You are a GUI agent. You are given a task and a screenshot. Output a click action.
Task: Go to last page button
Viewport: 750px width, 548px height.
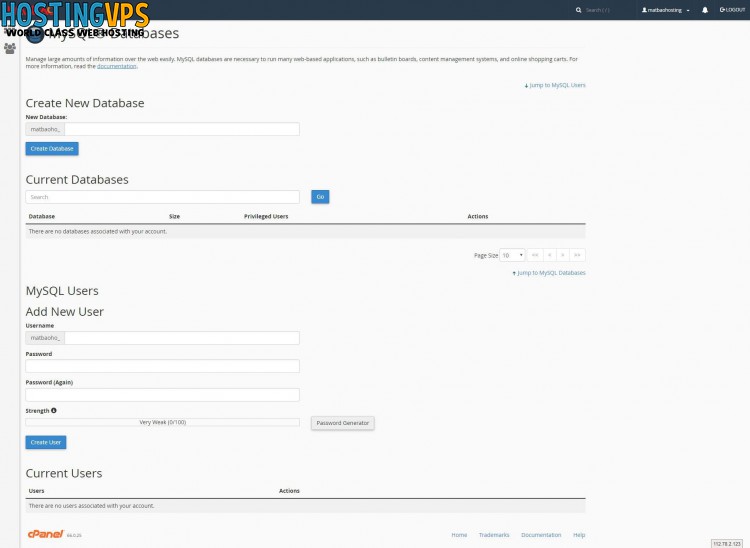click(577, 255)
